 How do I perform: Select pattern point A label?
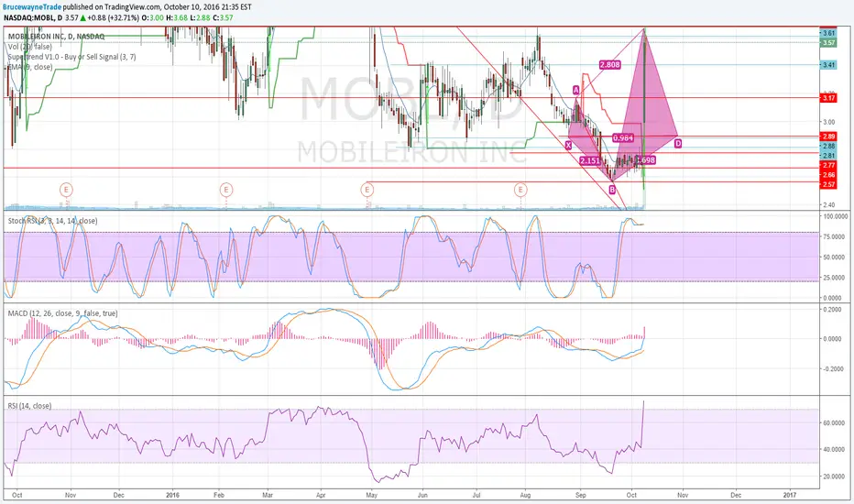[x=575, y=90]
